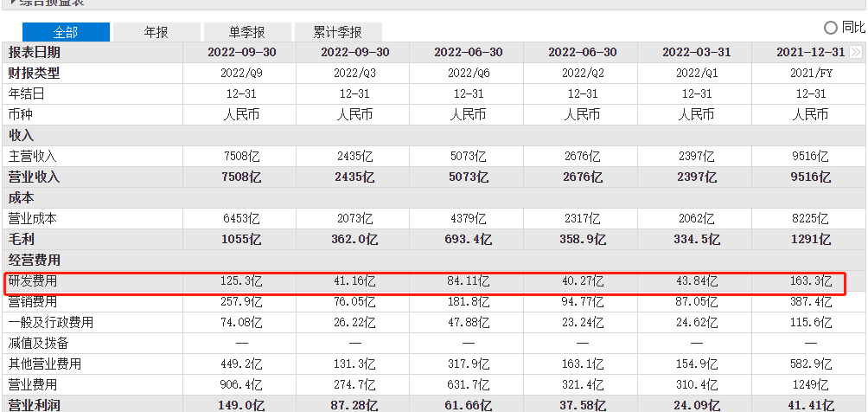Click the 163.3亿 R&D expense cell

[x=809, y=280]
